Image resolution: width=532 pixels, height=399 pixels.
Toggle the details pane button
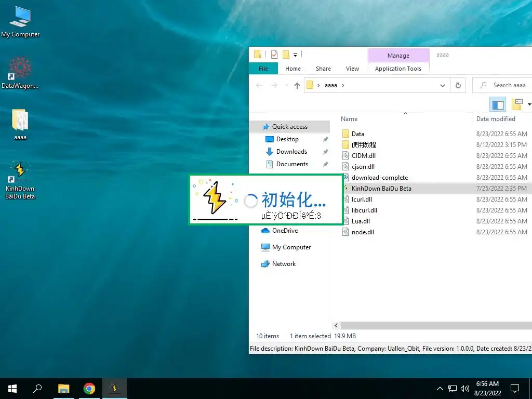pyautogui.click(x=517, y=104)
